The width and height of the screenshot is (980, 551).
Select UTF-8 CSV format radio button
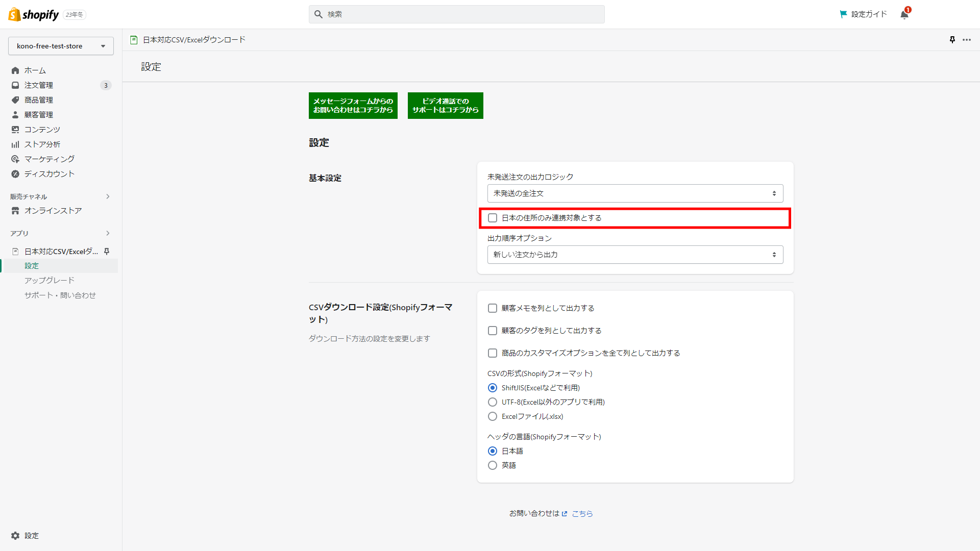coord(493,402)
